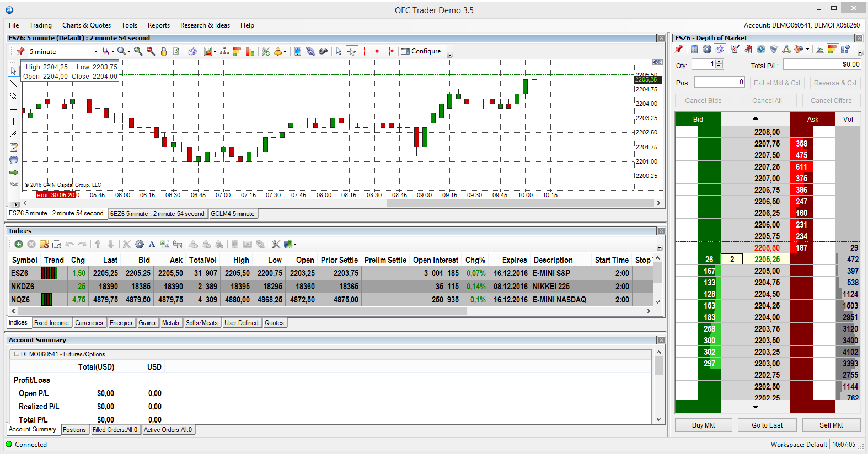Click the bell alerts icon in chart toolbar

coord(278,51)
